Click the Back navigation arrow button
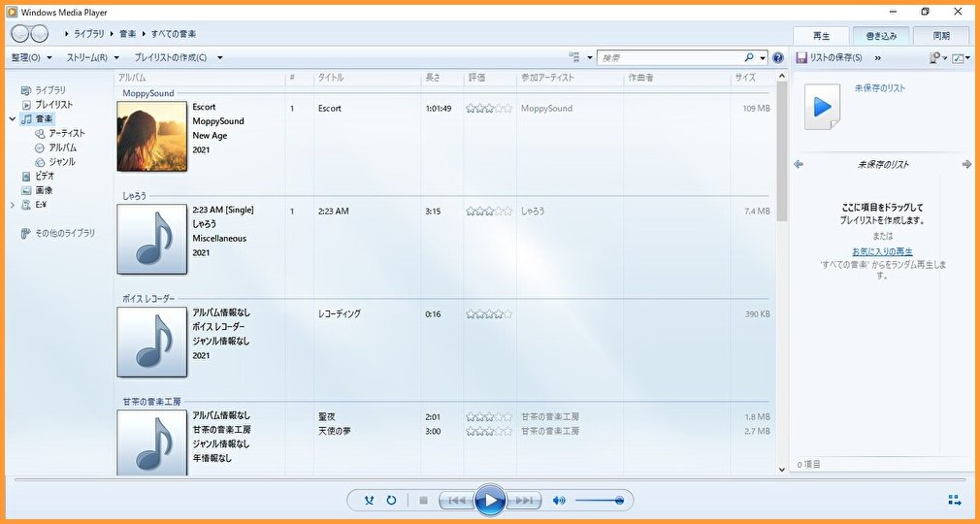The height and width of the screenshot is (524, 980). 20,34
